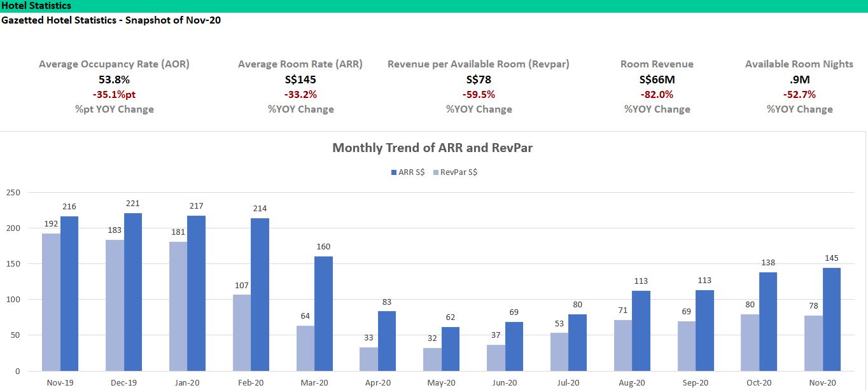
Task: Select the Oct-20 RevPar bar labeled 80
Action: (750, 342)
